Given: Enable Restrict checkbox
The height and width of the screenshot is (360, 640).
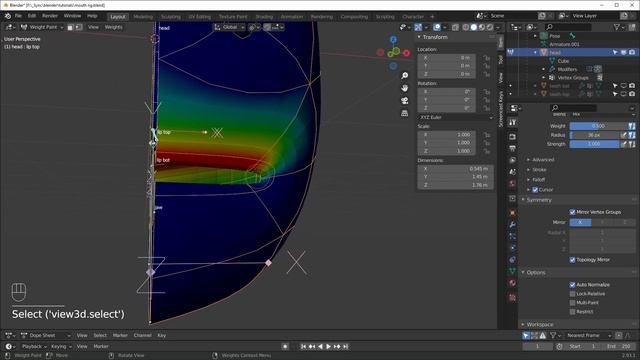Looking at the screenshot, I should coord(572,312).
